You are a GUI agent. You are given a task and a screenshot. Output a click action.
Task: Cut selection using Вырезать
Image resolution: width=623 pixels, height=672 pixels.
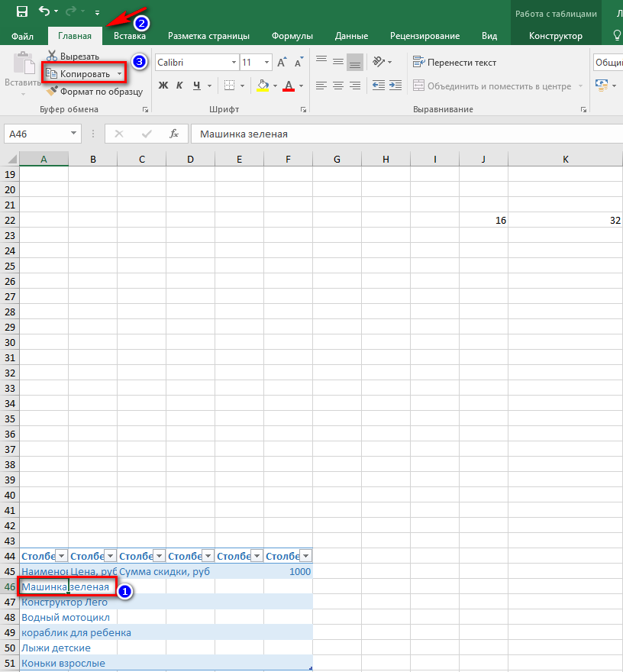pos(73,57)
